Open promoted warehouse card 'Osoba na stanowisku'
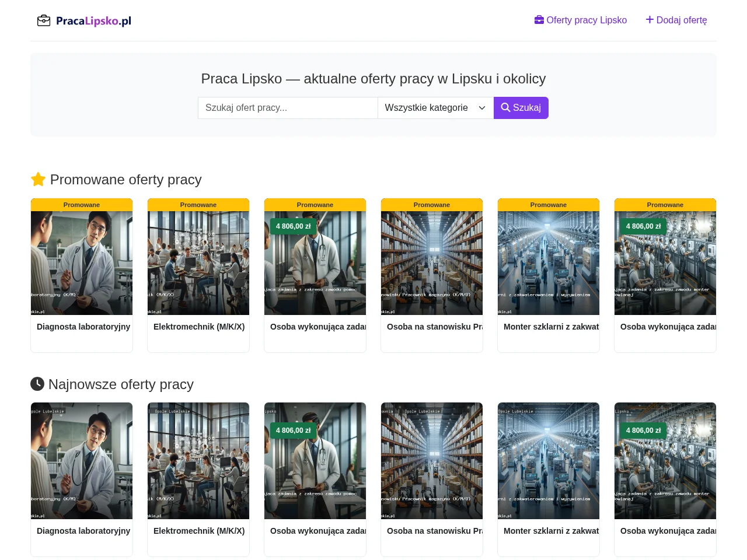This screenshot has width=747, height=560. [x=432, y=275]
